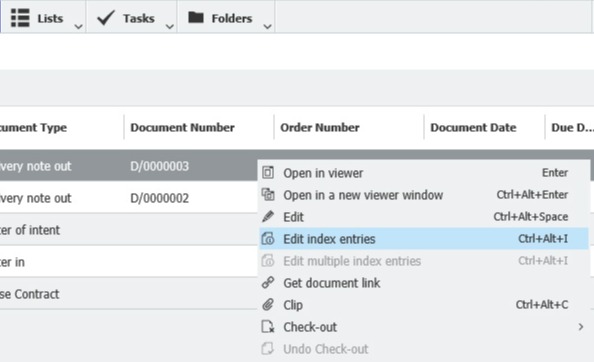Select document number D/0000003

point(159,166)
